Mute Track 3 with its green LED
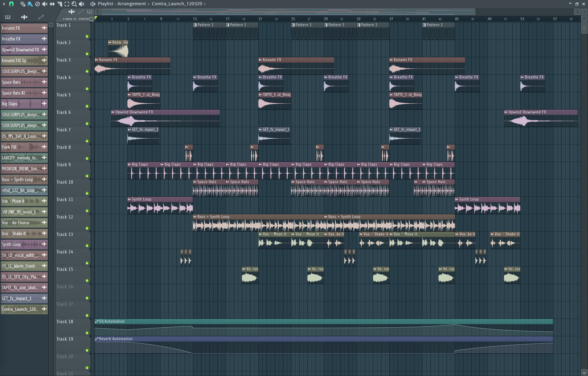The width and height of the screenshot is (588, 376). 87,71
